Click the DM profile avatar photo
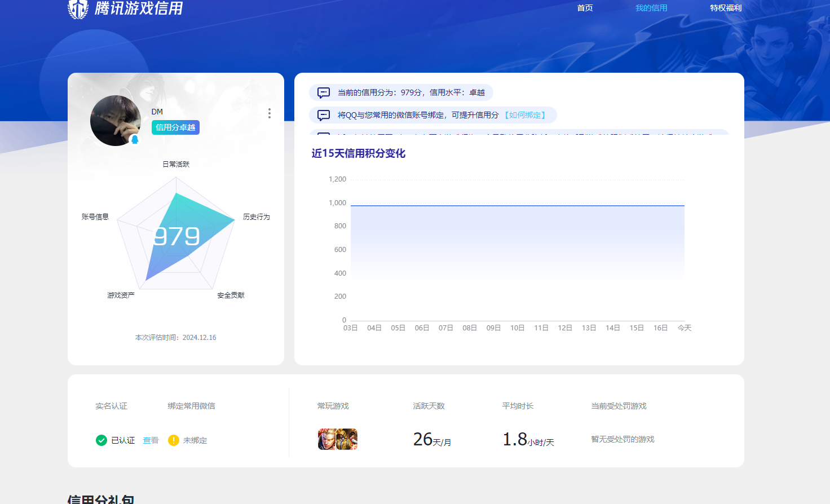 click(x=116, y=121)
